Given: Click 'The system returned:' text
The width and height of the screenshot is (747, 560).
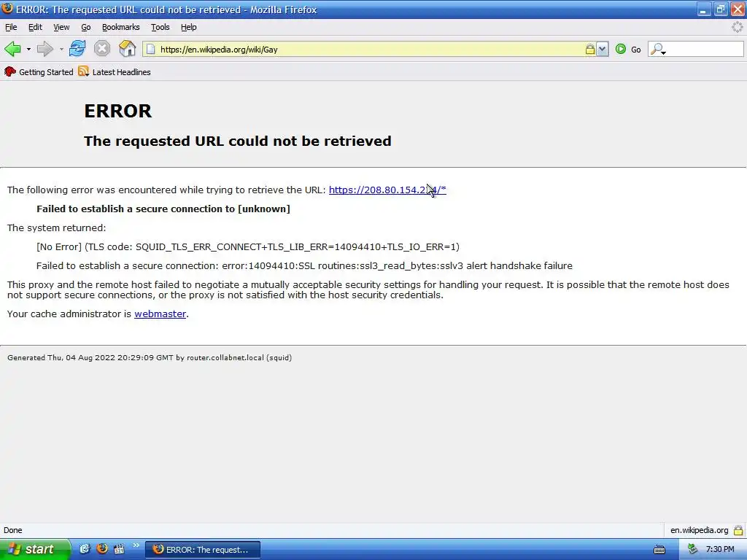Looking at the screenshot, I should pos(57,227).
